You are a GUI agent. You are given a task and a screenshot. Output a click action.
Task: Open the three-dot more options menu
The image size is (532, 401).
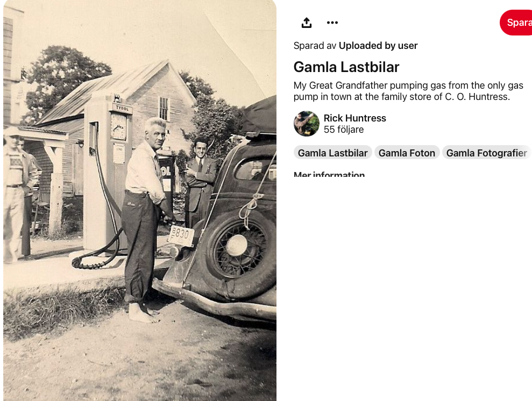click(332, 23)
